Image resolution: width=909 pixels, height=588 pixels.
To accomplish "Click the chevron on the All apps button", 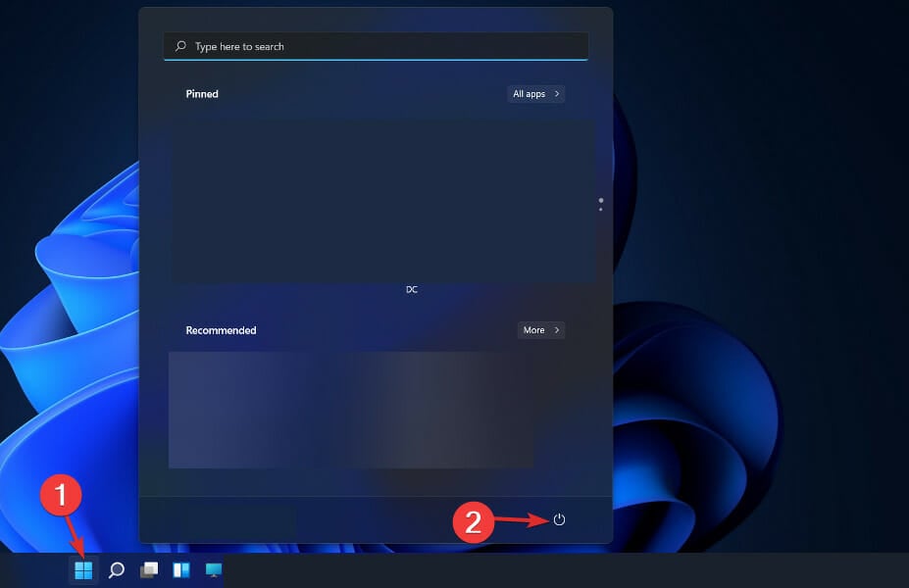I will (x=555, y=93).
